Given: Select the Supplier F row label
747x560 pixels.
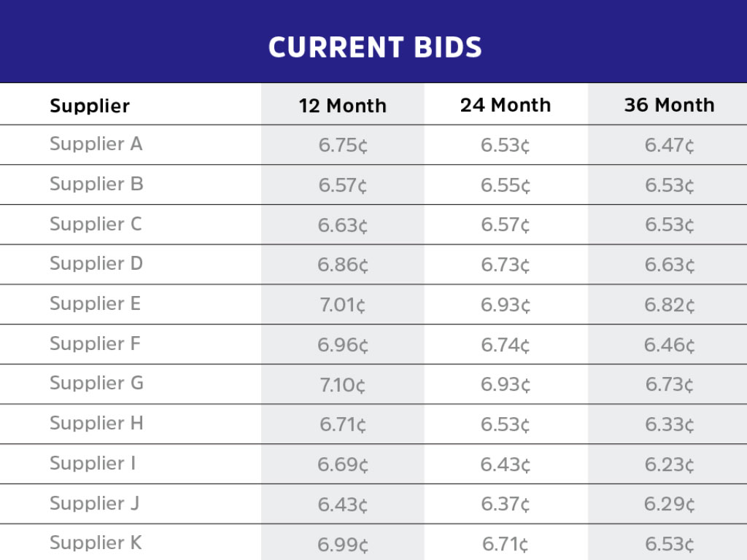Looking at the screenshot, I should click(x=95, y=344).
